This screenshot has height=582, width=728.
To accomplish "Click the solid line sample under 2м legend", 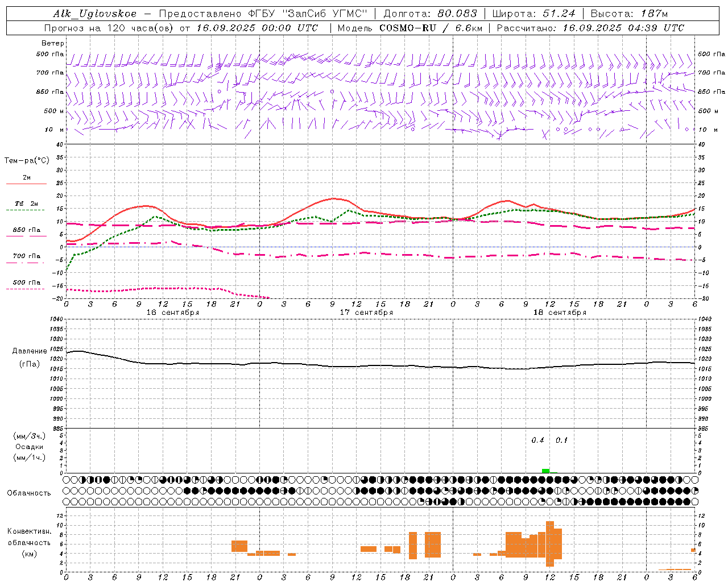I will 26,184.
